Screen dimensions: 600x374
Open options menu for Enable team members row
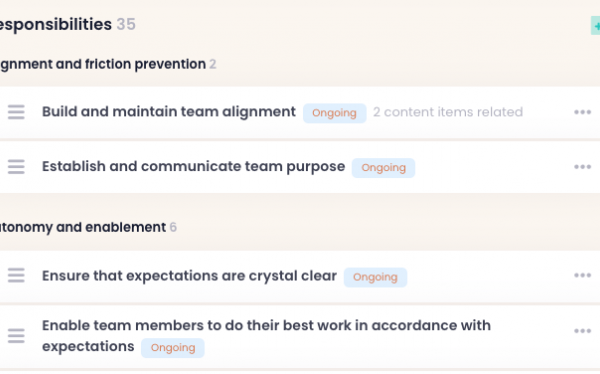click(582, 331)
